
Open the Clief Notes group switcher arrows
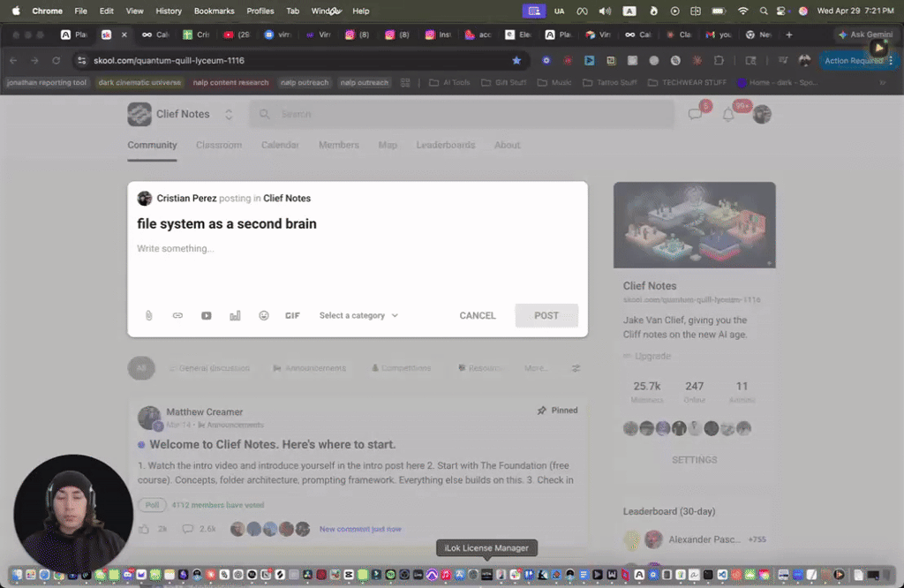pos(229,114)
